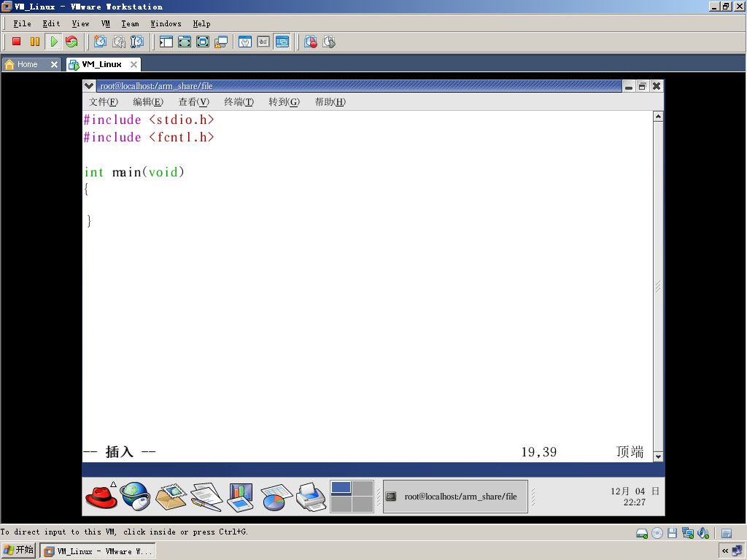Open the Snapshot Manager
The image size is (747, 560).
pos(137,42)
